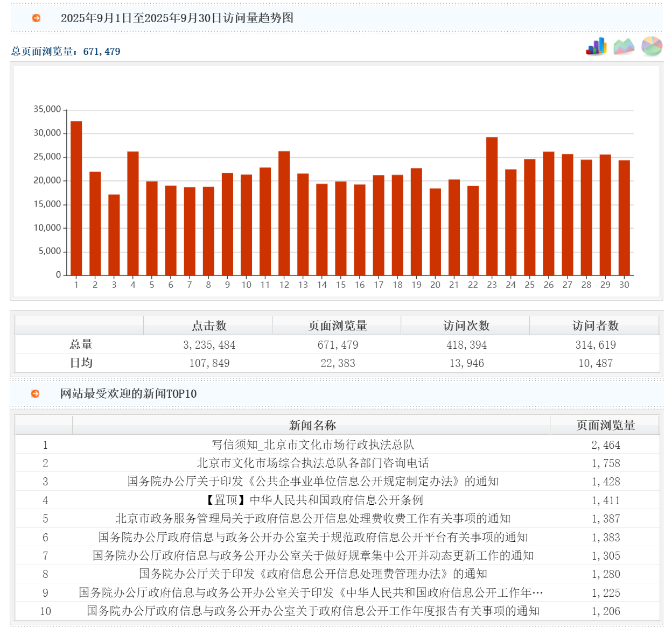The width and height of the screenshot is (672, 628).
Task: Open the 《公共企业事业单位信息公开规定制定办法》 notice
Action: coord(312,481)
